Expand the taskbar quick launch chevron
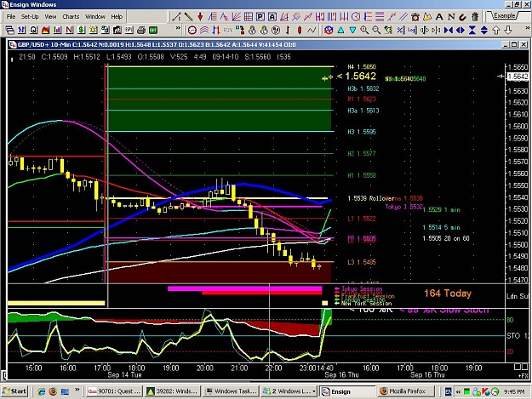Viewport: 532px width, 399px height. coord(77,389)
